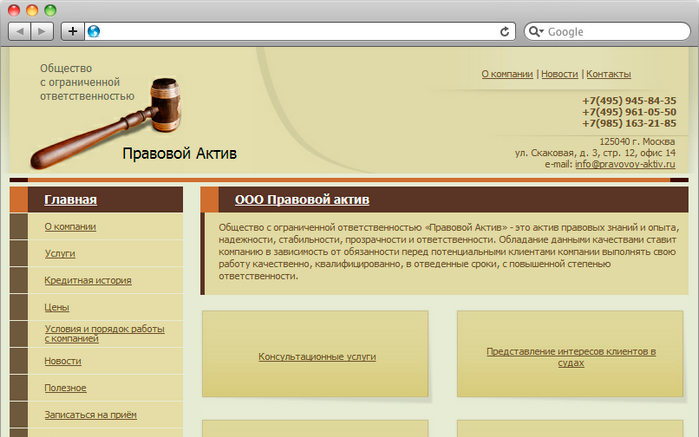Screen dimensions: 699x437
Task: Click the browser back arrow button
Action: (x=21, y=31)
